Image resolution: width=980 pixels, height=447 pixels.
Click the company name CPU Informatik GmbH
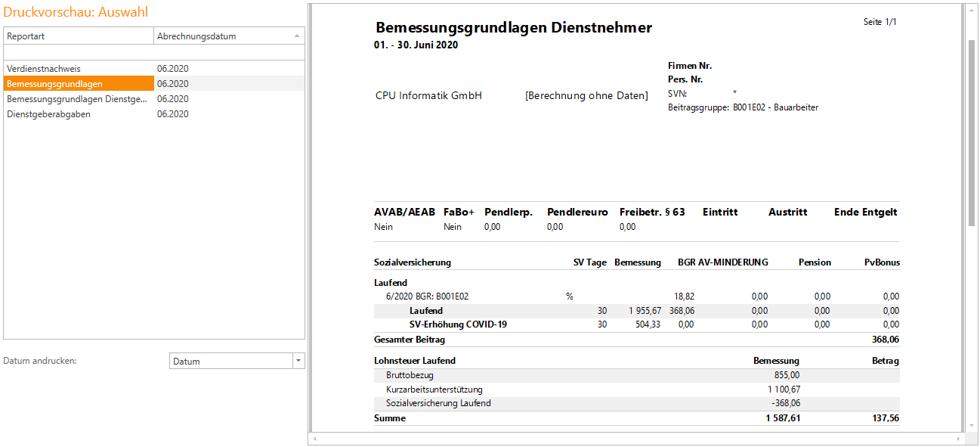point(428,96)
